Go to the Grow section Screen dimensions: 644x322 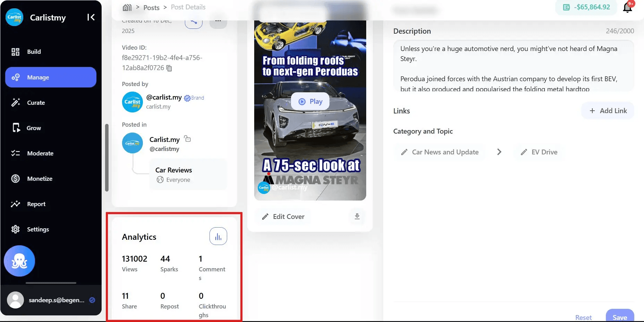click(x=51, y=128)
